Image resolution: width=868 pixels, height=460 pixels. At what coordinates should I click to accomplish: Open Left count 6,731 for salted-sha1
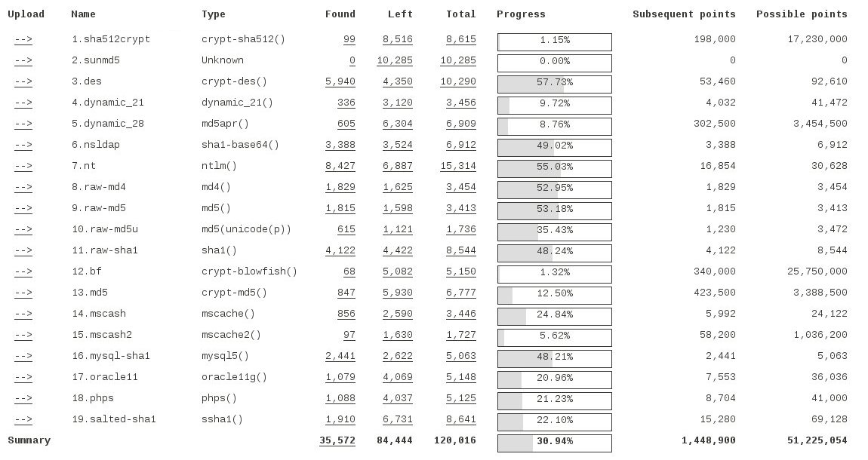[x=397, y=419]
